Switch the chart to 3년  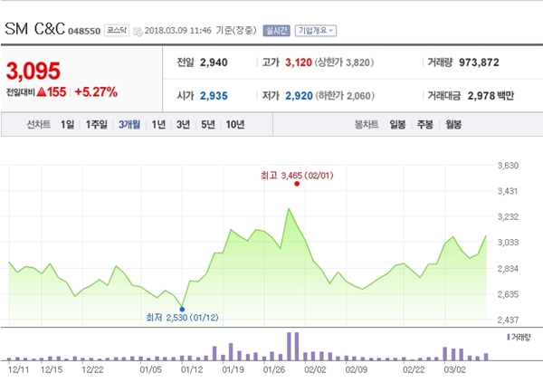[x=183, y=124]
